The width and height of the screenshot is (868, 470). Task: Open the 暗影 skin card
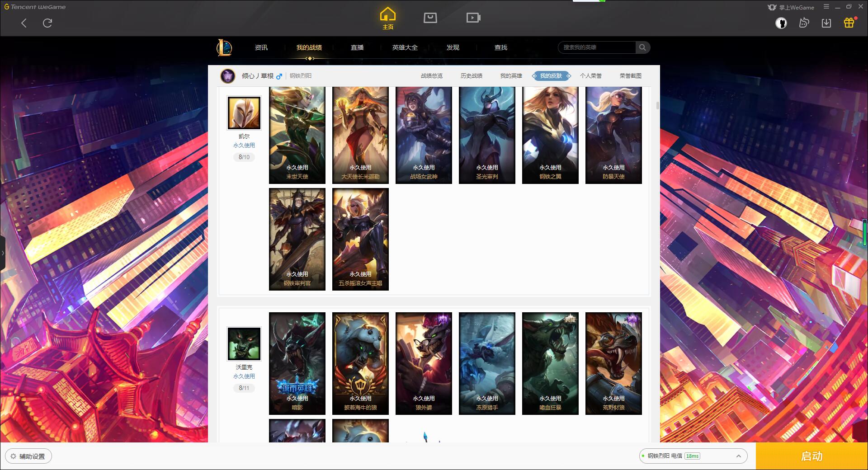coord(297,363)
